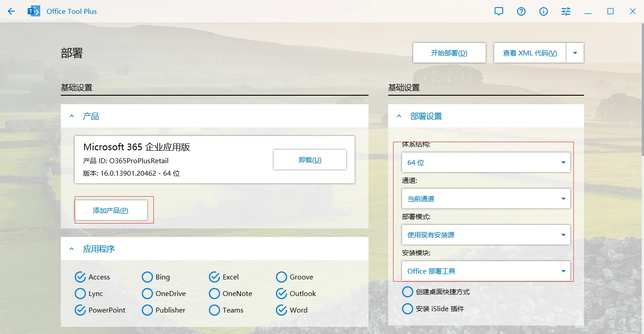Viewport: 644px width, 334px height.
Task: Open the 体系结构 64 位 dropdown
Action: click(486, 162)
